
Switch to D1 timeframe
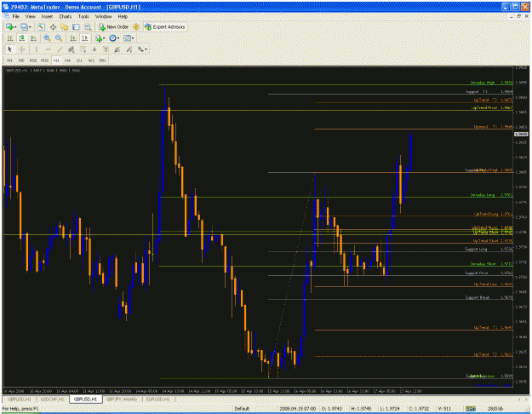pyautogui.click(x=79, y=60)
